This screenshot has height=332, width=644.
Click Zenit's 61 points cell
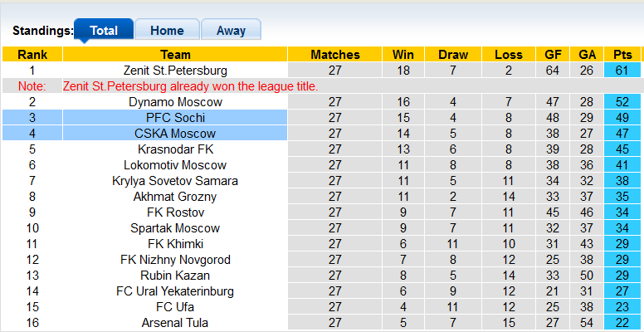click(x=622, y=71)
